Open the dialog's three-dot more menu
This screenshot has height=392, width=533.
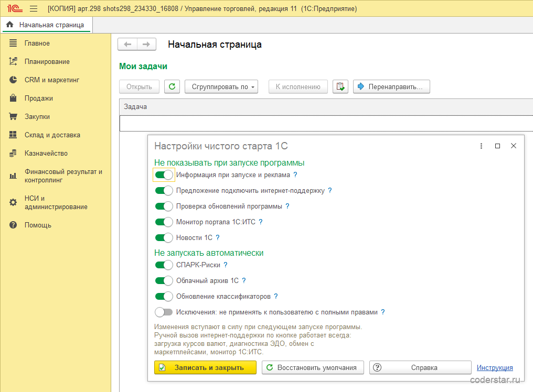[x=481, y=146]
